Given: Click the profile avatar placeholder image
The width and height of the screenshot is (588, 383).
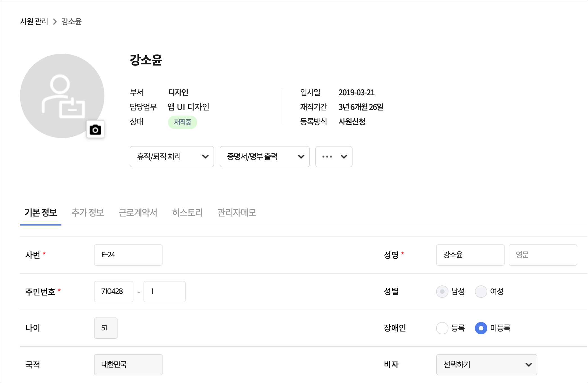Looking at the screenshot, I should (62, 96).
